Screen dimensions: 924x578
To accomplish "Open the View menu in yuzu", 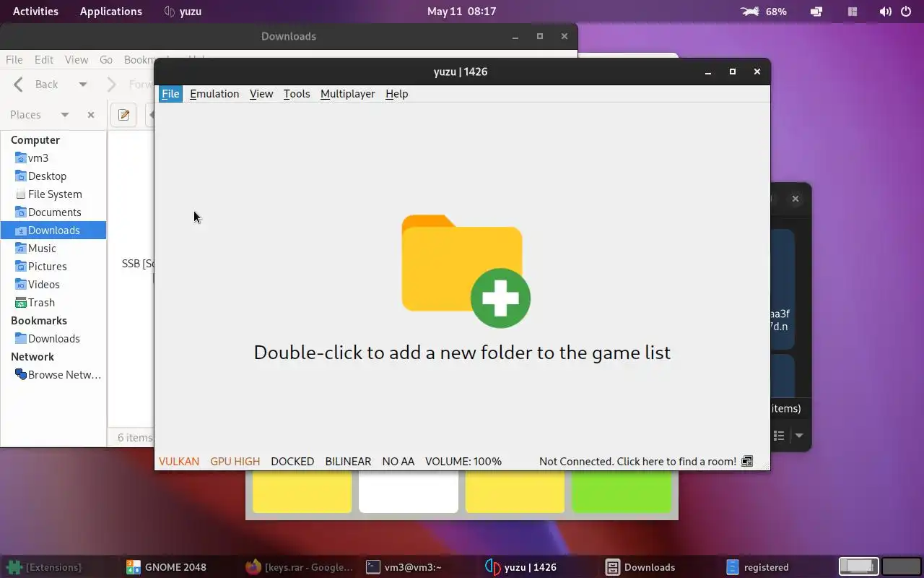I will point(261,94).
